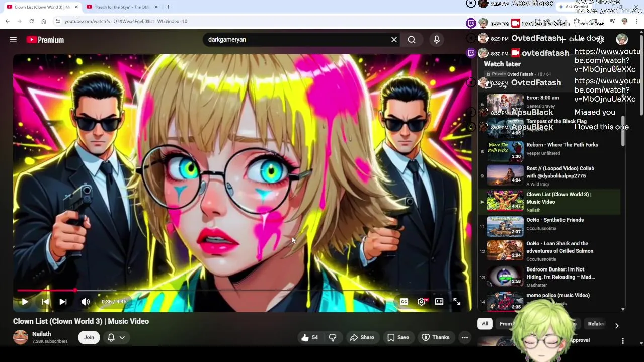Toggle closed captions CC
The width and height of the screenshot is (644, 362).
[404, 302]
